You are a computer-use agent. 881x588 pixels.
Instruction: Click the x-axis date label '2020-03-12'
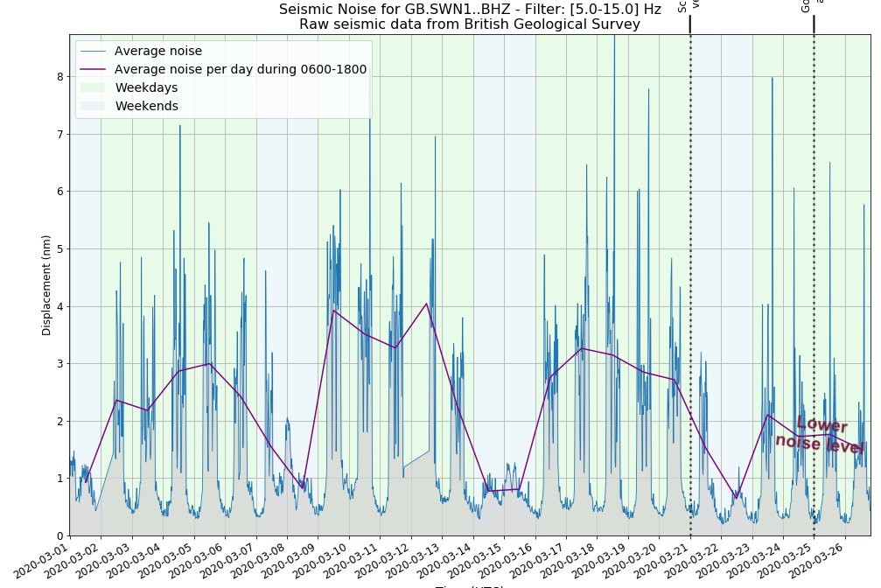(x=384, y=561)
